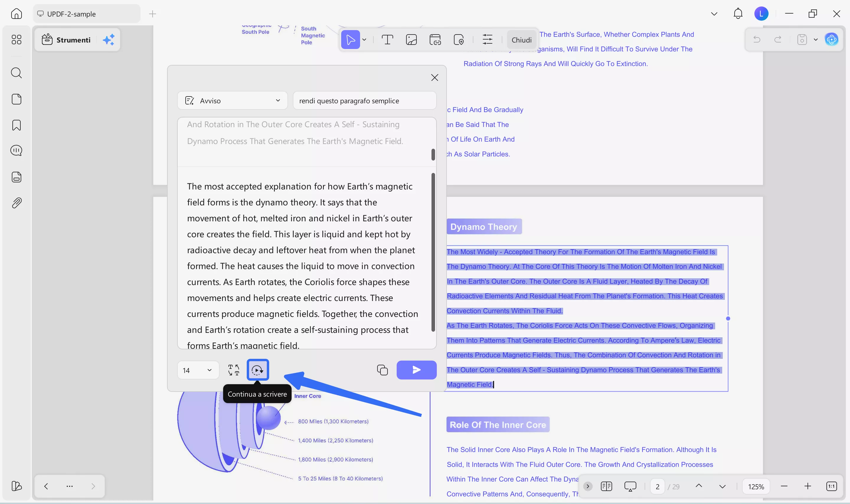Viewport: 850px width, 504px height.
Task: Click the Continua a scrivere icon
Action: 257,370
